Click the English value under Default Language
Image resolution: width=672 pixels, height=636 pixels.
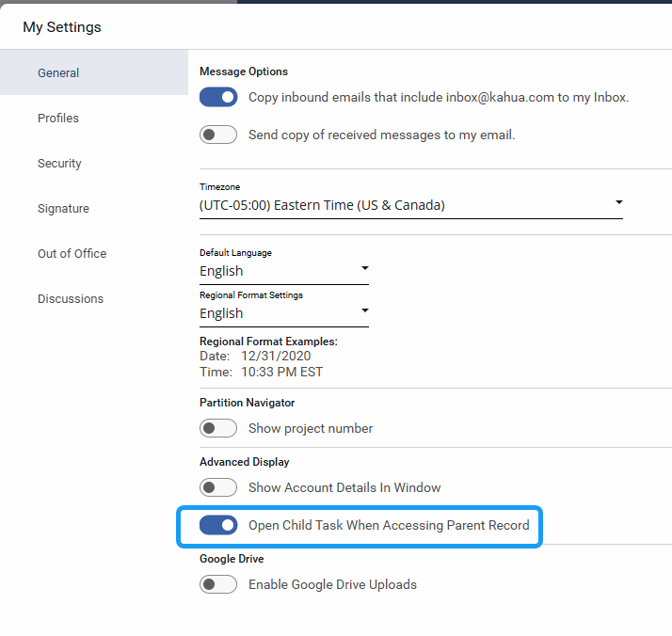(221, 271)
